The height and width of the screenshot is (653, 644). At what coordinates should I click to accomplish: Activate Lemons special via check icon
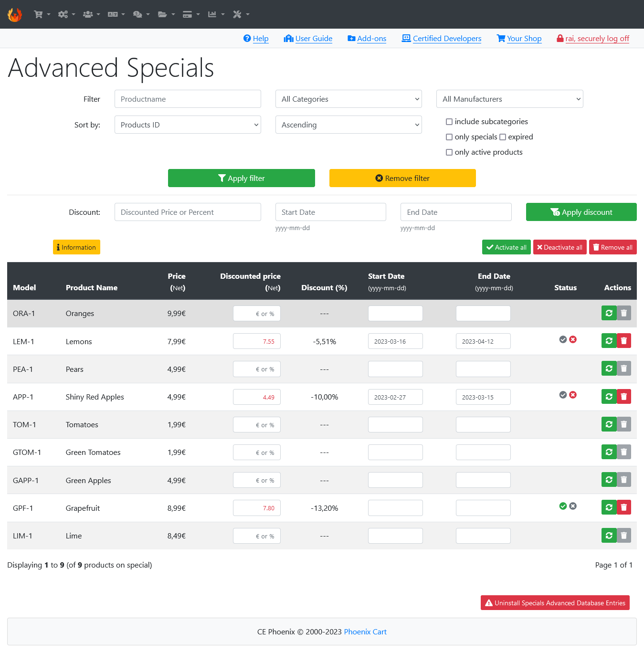coord(563,339)
